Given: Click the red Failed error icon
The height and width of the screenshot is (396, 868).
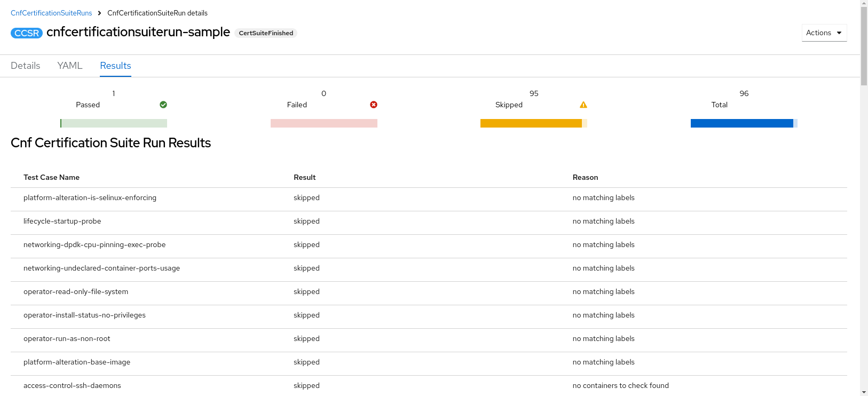Looking at the screenshot, I should [374, 105].
